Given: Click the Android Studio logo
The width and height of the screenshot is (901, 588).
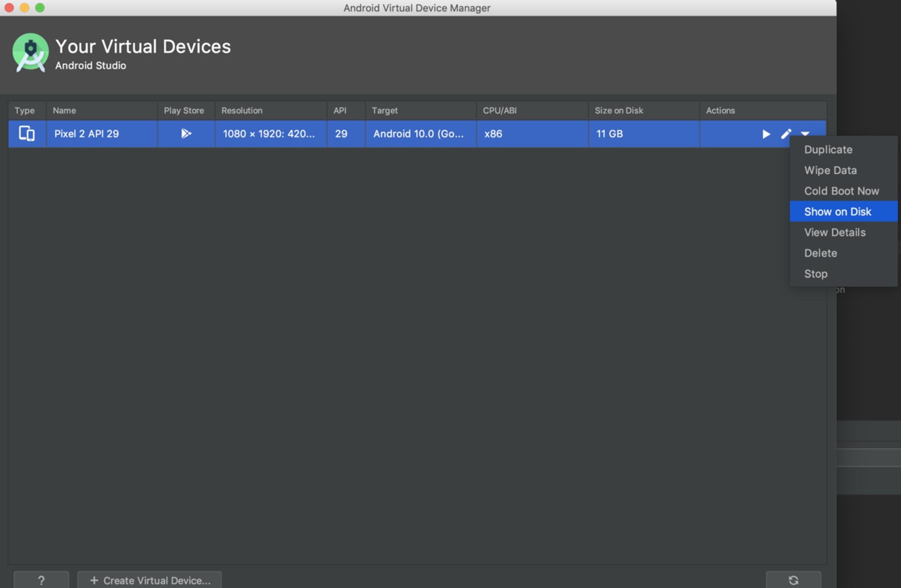Looking at the screenshot, I should pyautogui.click(x=30, y=53).
